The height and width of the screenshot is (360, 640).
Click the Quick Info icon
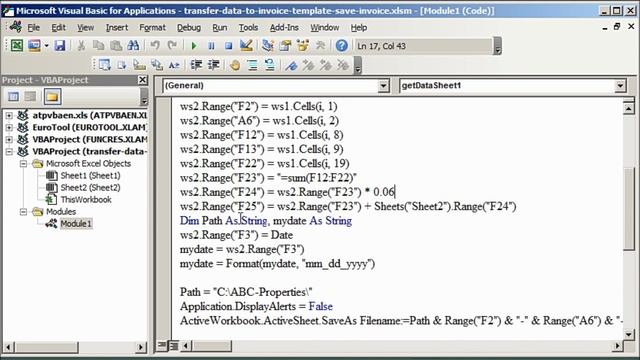tap(139, 65)
